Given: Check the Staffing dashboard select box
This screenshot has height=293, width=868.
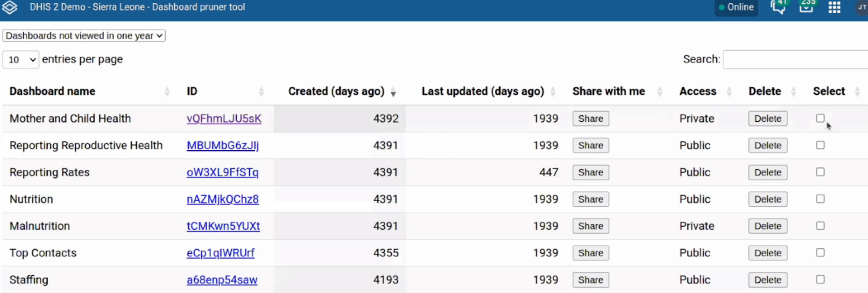Looking at the screenshot, I should point(820,279).
